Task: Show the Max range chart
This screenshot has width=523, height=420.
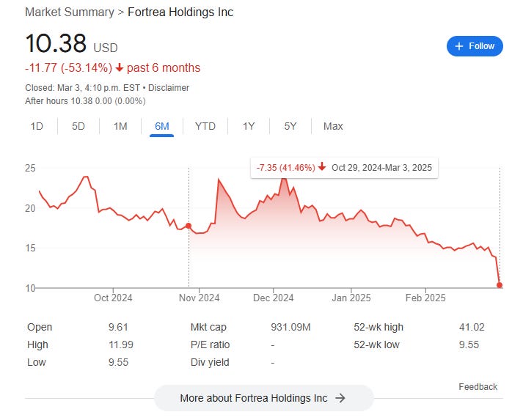Action: (x=333, y=126)
